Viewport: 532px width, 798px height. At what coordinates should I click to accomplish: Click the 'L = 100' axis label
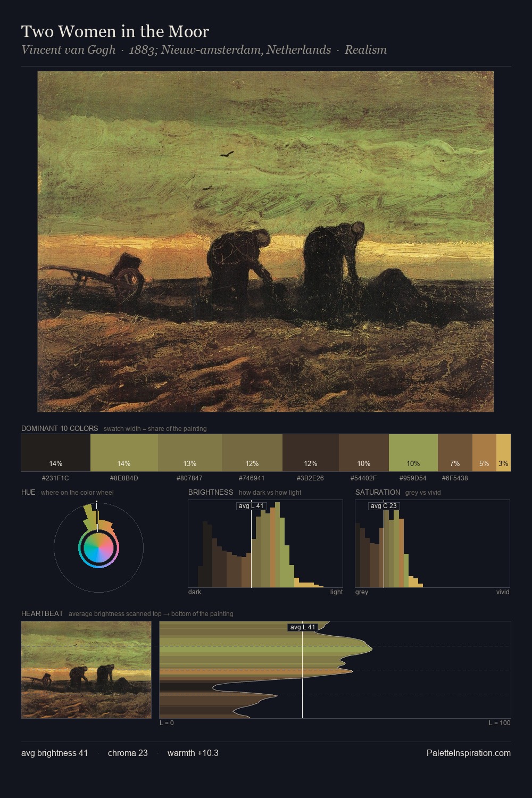pyautogui.click(x=500, y=723)
